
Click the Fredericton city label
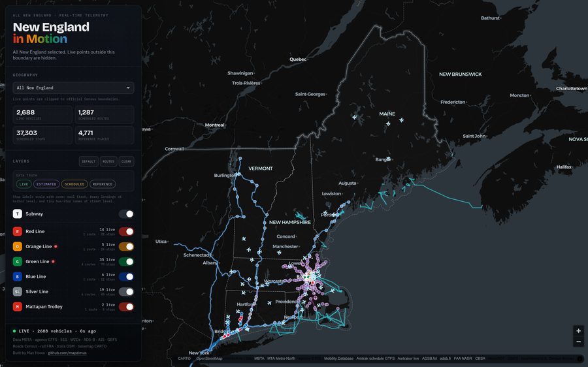(x=453, y=102)
